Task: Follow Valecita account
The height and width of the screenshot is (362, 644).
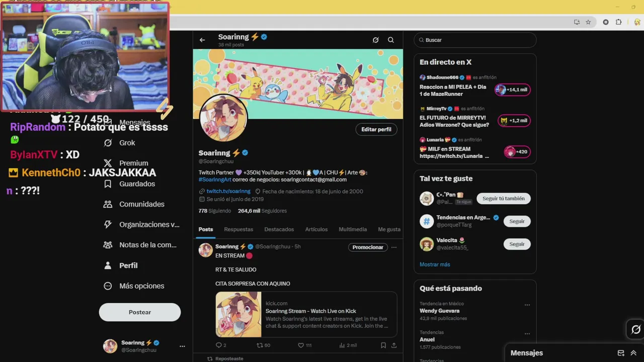Action: tap(517, 244)
